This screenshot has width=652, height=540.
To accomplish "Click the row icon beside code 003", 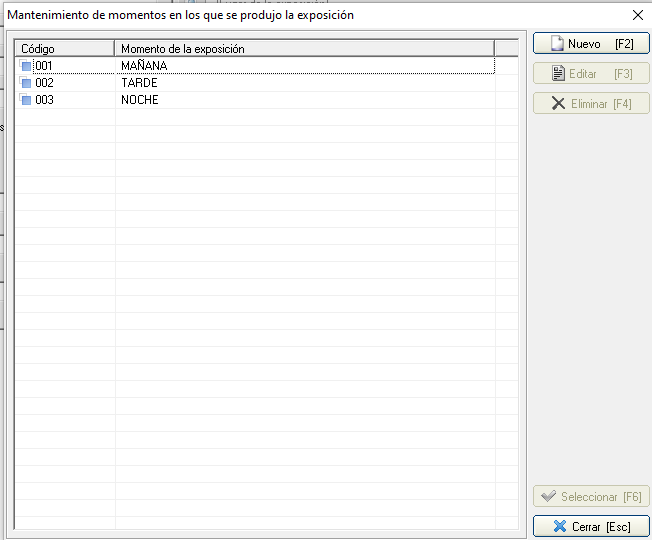I will tap(25, 99).
